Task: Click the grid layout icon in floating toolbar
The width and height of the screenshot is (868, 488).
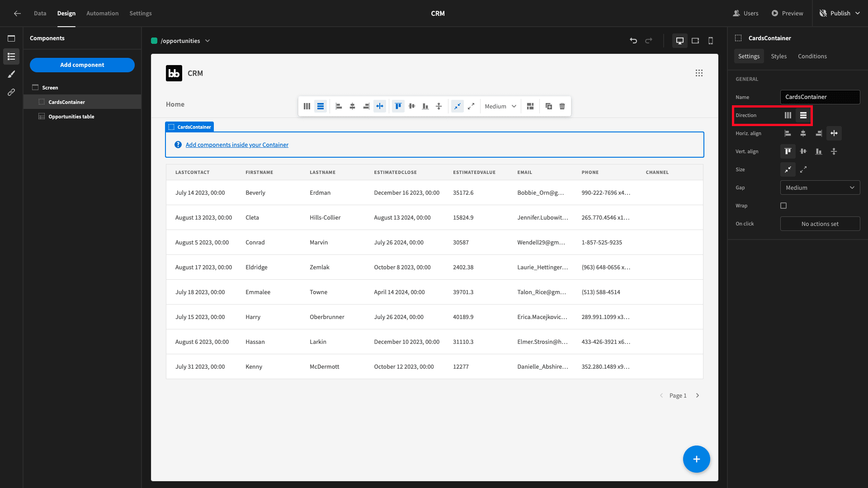Action: [x=530, y=106]
